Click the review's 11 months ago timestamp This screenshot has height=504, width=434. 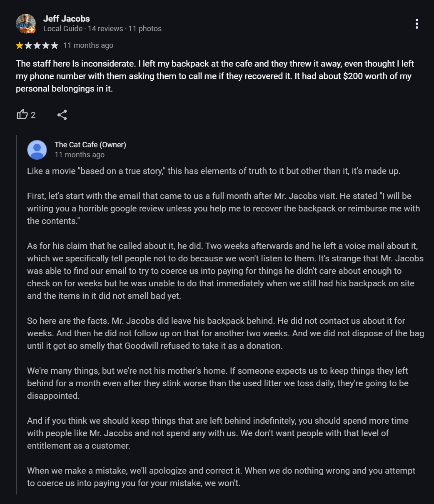[x=88, y=45]
